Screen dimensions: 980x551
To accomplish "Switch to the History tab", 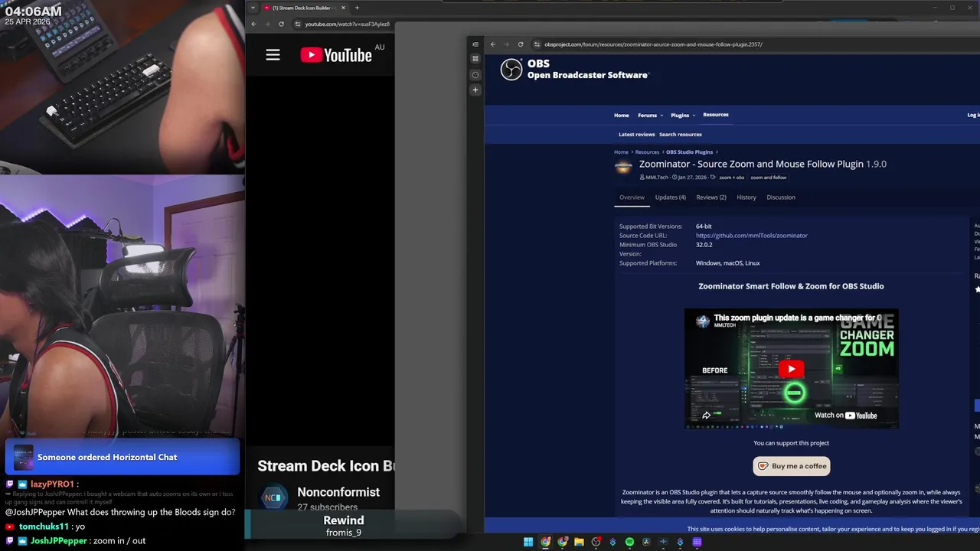I will (746, 197).
